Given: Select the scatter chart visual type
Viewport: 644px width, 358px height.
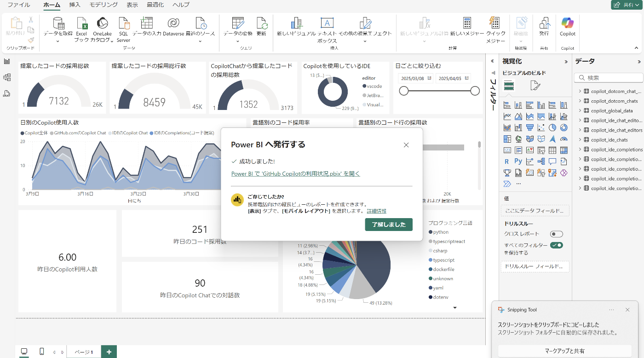Looking at the screenshot, I should point(541,127).
